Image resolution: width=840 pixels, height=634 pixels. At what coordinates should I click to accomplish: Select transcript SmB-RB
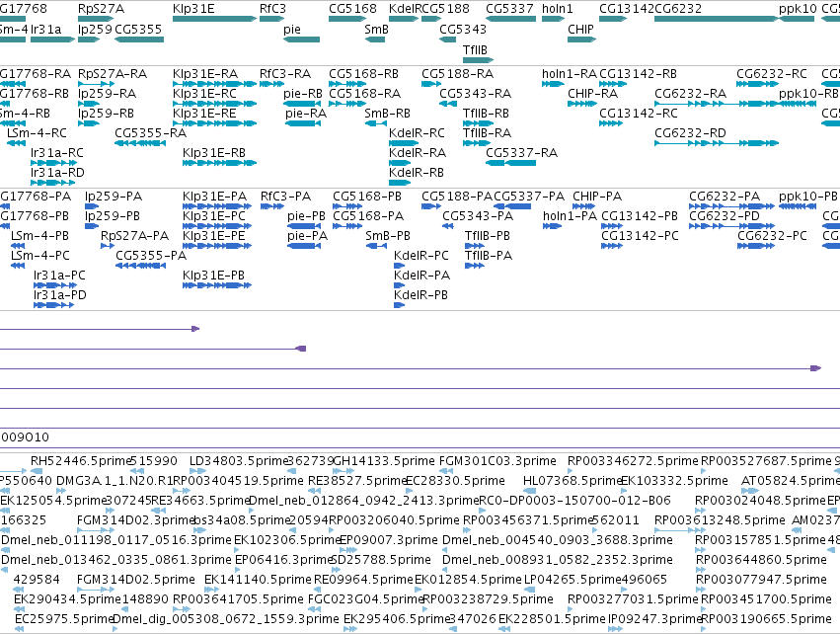[x=375, y=123]
